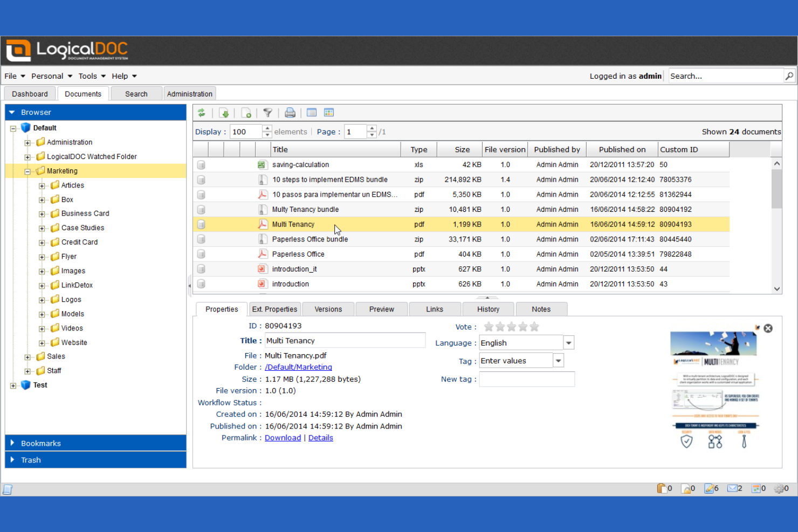Click the Download permalink
This screenshot has height=532, width=798.
tap(283, 437)
